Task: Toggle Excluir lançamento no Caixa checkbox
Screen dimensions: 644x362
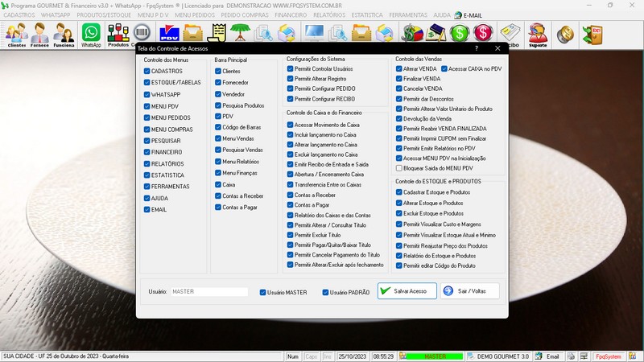Action: pos(290,154)
